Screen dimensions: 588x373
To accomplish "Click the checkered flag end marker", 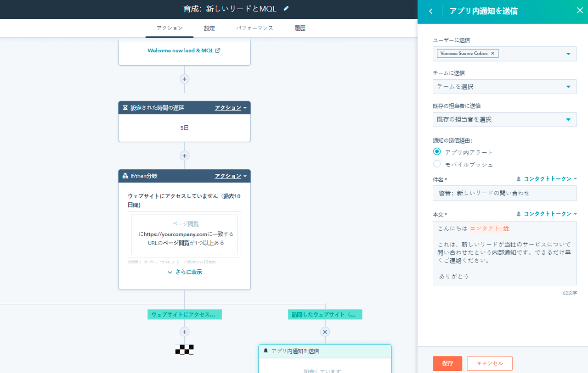I will pyautogui.click(x=184, y=350).
